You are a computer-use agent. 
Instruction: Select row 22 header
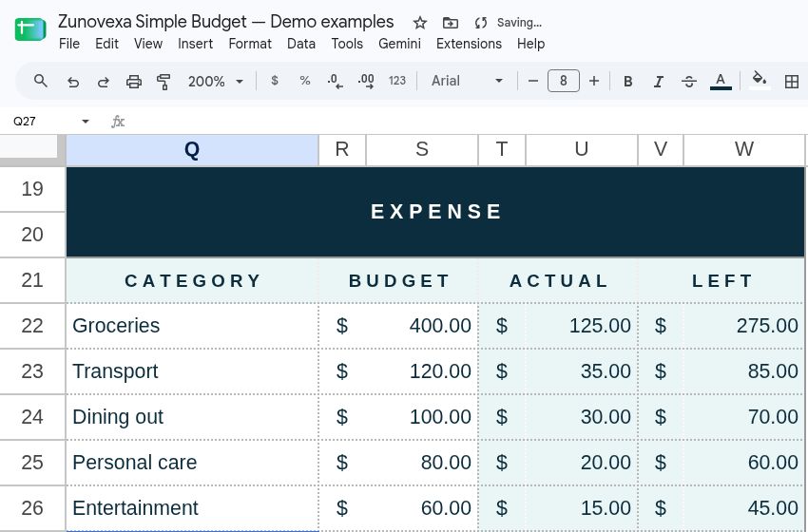(x=32, y=326)
